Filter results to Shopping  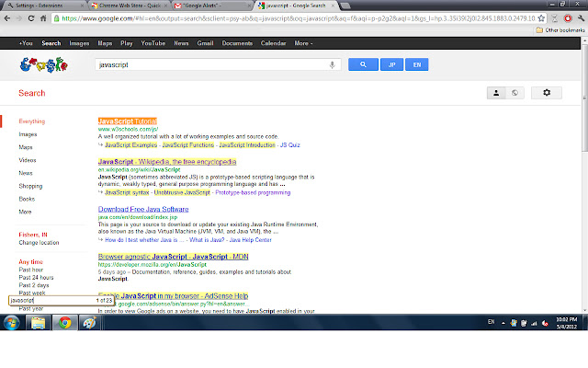coord(30,186)
